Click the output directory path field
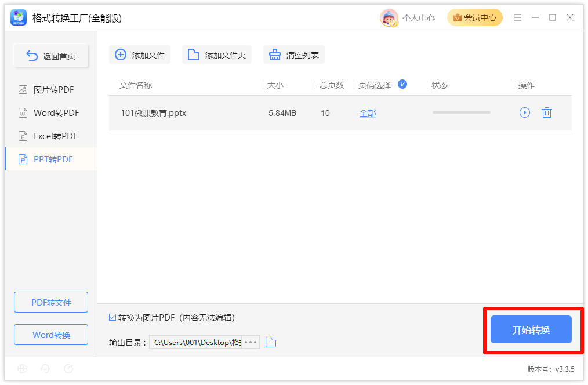This screenshot has height=385, width=588. [x=196, y=342]
